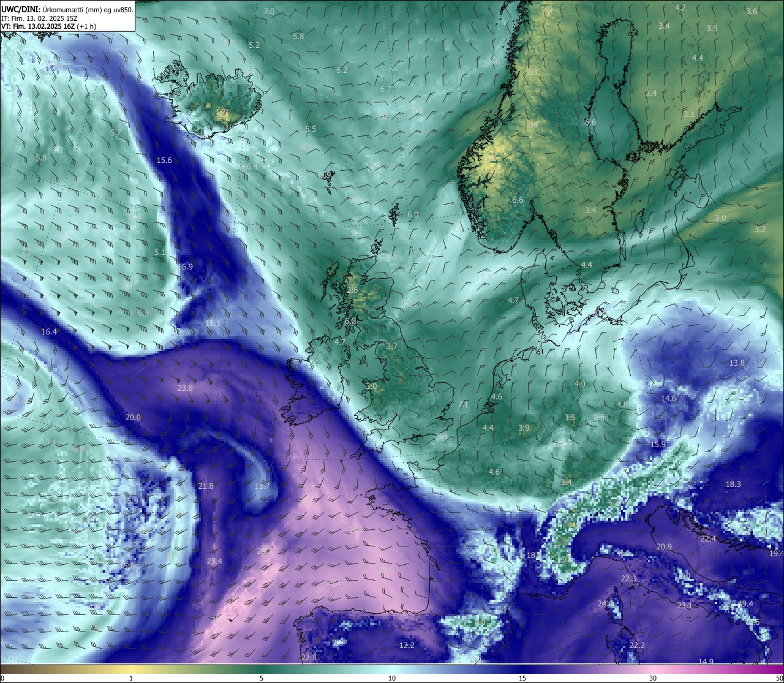The height and width of the screenshot is (683, 784).
Task: Click the 12.2 value over Spain
Action: tap(407, 645)
